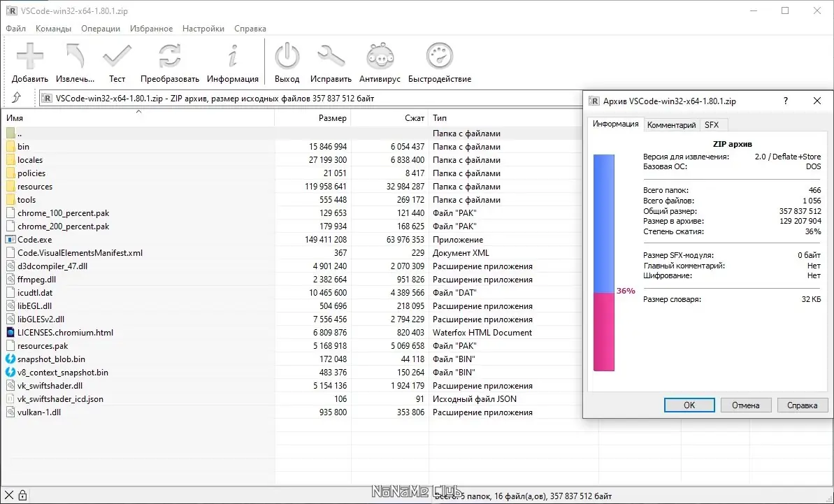The image size is (834, 504).
Task: Click the ffmpeg.dll file icon
Action: [x=10, y=280]
